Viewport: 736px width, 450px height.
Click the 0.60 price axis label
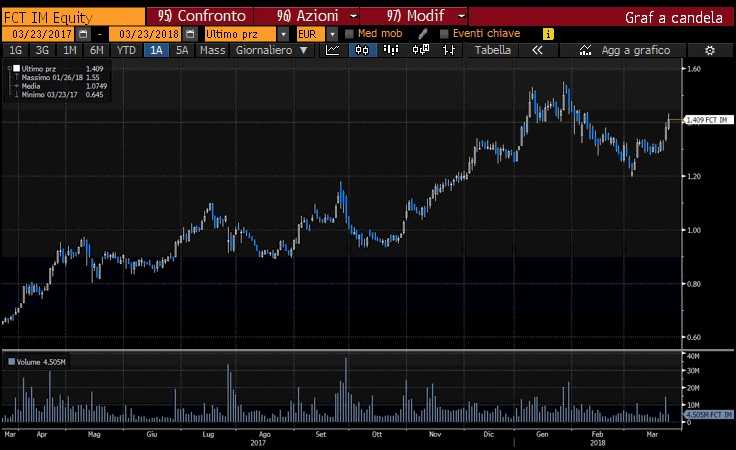coord(694,337)
